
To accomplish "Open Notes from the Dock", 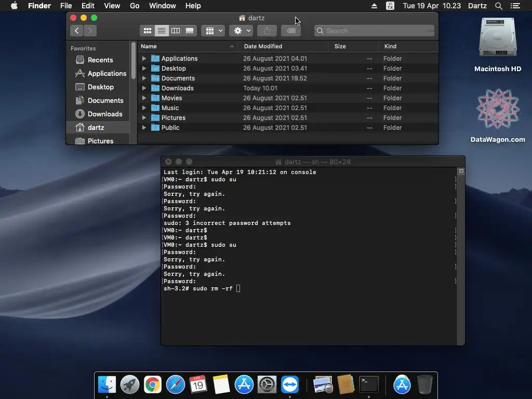I will [221, 384].
